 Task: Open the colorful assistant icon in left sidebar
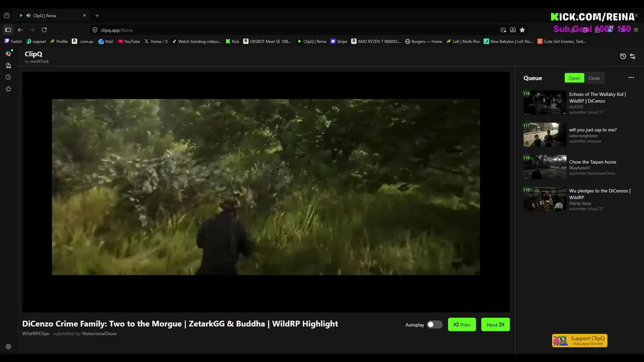8,53
